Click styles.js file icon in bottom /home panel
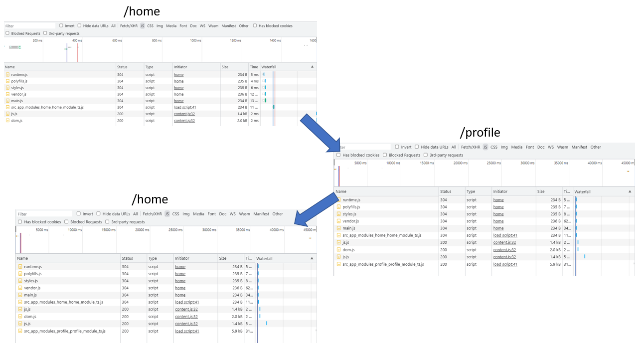Screen dimensions: 644x356 pyautogui.click(x=20, y=281)
